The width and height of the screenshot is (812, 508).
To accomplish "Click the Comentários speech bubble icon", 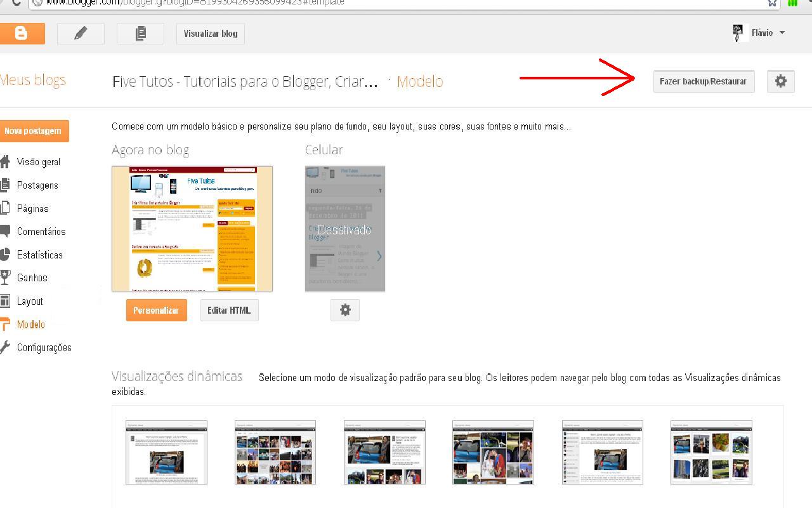I will pos(5,231).
